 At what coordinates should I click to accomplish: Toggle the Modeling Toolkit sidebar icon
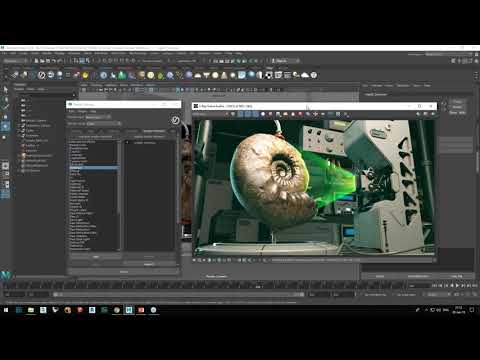tap(453, 61)
